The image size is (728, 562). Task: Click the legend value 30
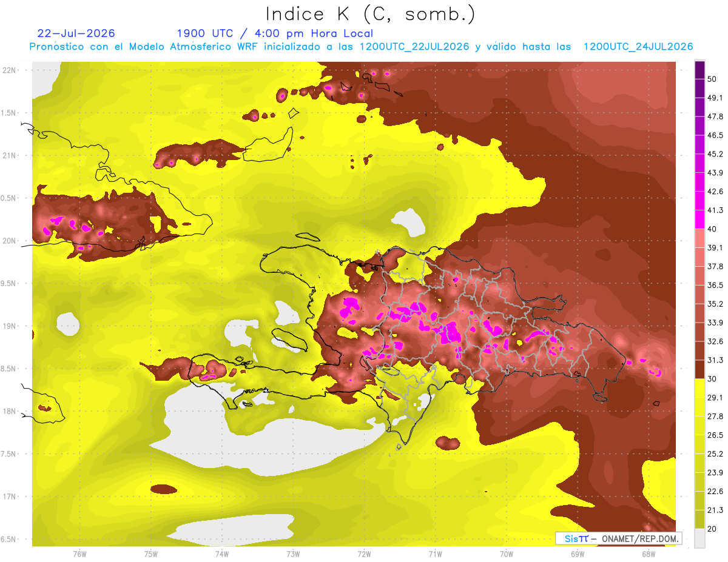click(x=713, y=379)
